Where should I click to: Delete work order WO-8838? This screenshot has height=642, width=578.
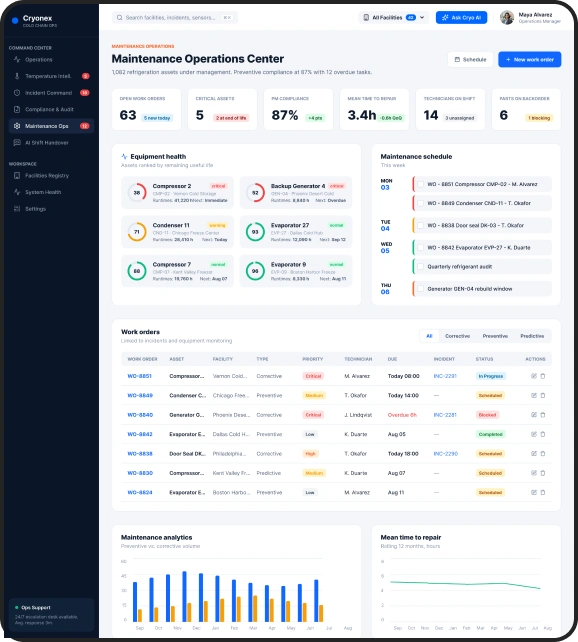(x=543, y=454)
